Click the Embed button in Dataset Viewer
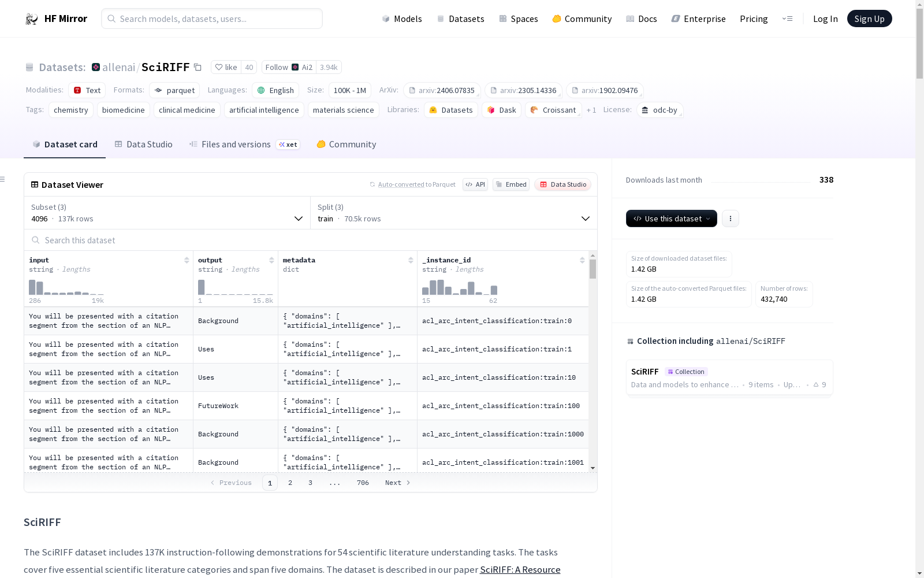The height and width of the screenshot is (578, 924). [511, 184]
